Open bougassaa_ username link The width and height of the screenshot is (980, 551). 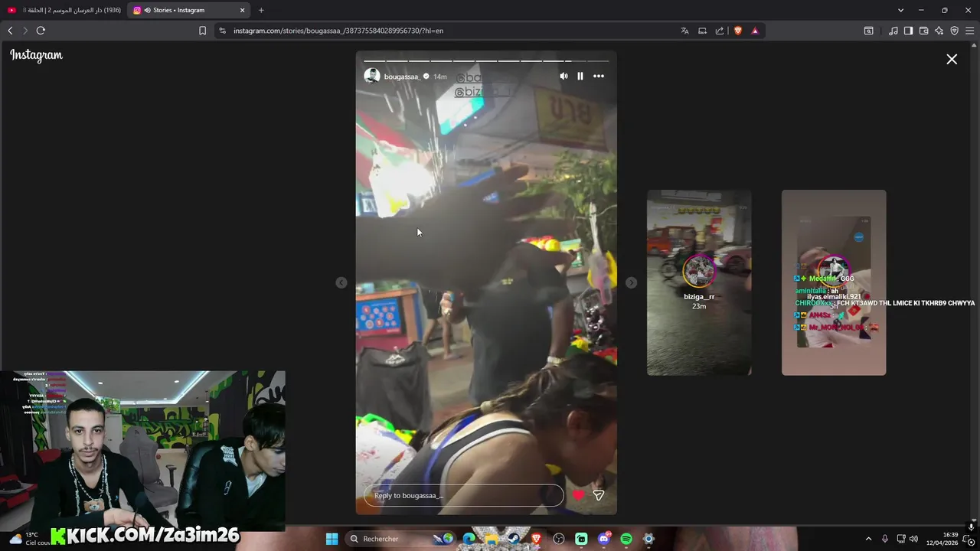402,77
